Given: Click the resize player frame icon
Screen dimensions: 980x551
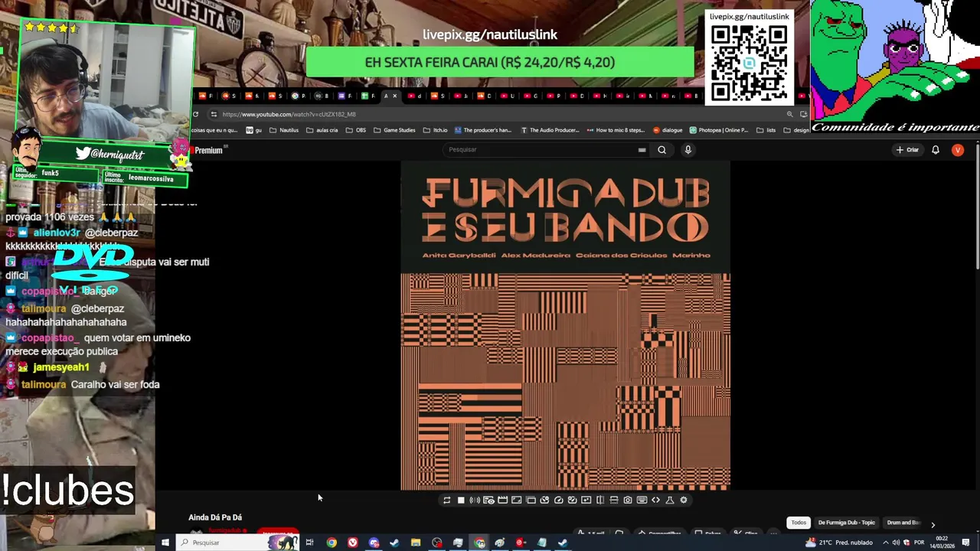Looking at the screenshot, I should pyautogui.click(x=517, y=500).
